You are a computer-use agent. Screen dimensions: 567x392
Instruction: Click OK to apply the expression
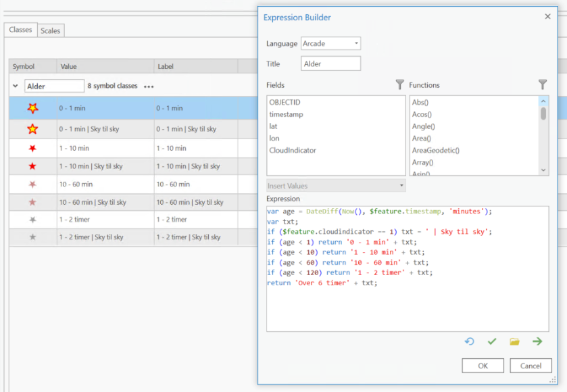[483, 365]
